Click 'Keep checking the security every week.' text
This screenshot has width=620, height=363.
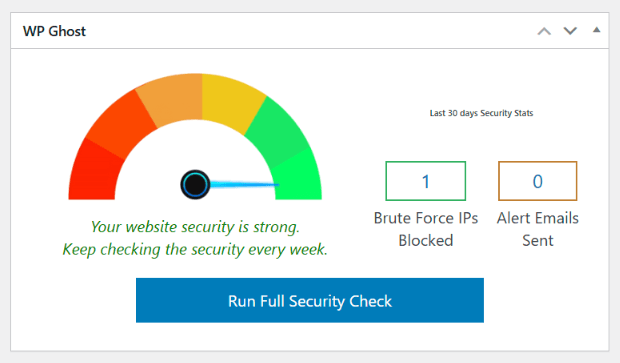tap(195, 250)
